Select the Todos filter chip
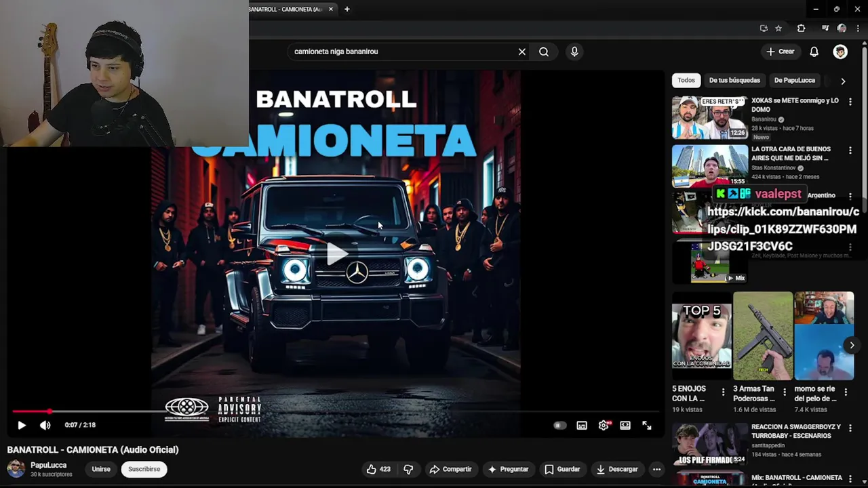868x488 pixels. point(686,80)
